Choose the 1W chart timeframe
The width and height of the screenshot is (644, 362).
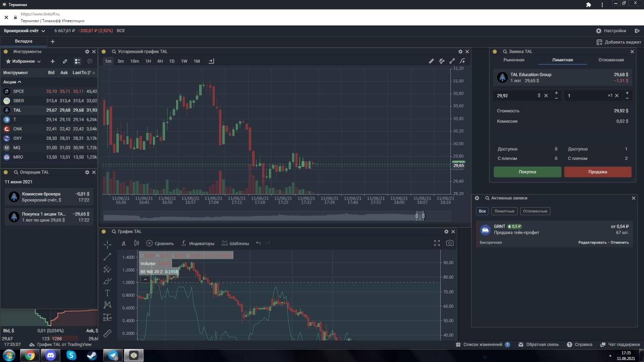click(x=184, y=61)
